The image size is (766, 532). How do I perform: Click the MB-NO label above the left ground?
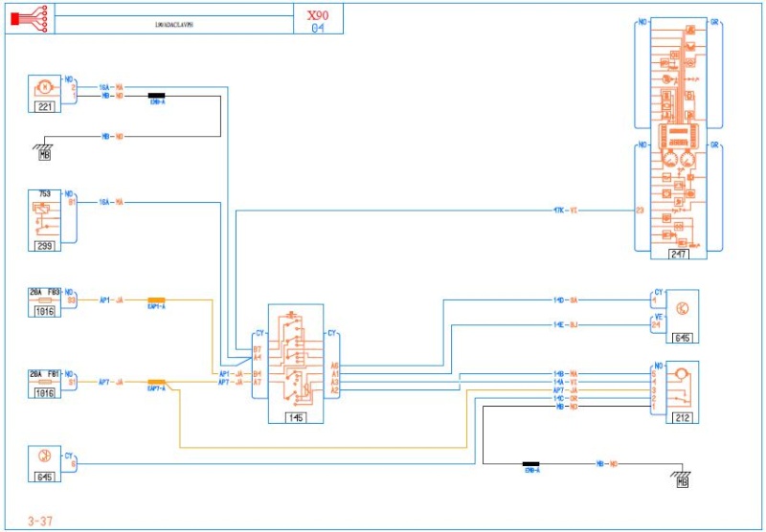(112, 137)
